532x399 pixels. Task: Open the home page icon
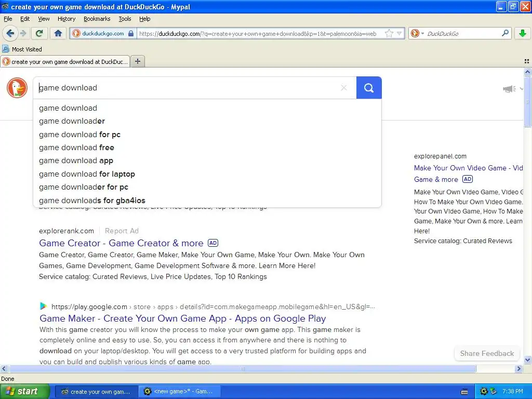point(58,33)
